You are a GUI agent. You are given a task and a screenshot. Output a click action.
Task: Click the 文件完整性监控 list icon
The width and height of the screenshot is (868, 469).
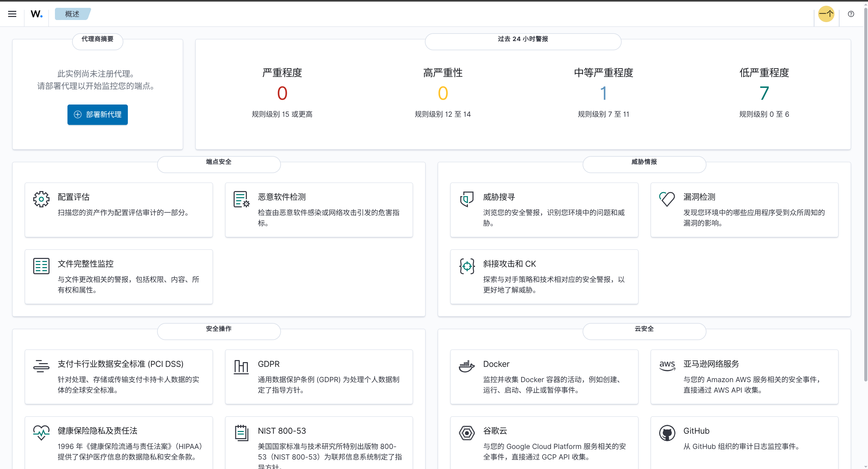click(x=41, y=266)
